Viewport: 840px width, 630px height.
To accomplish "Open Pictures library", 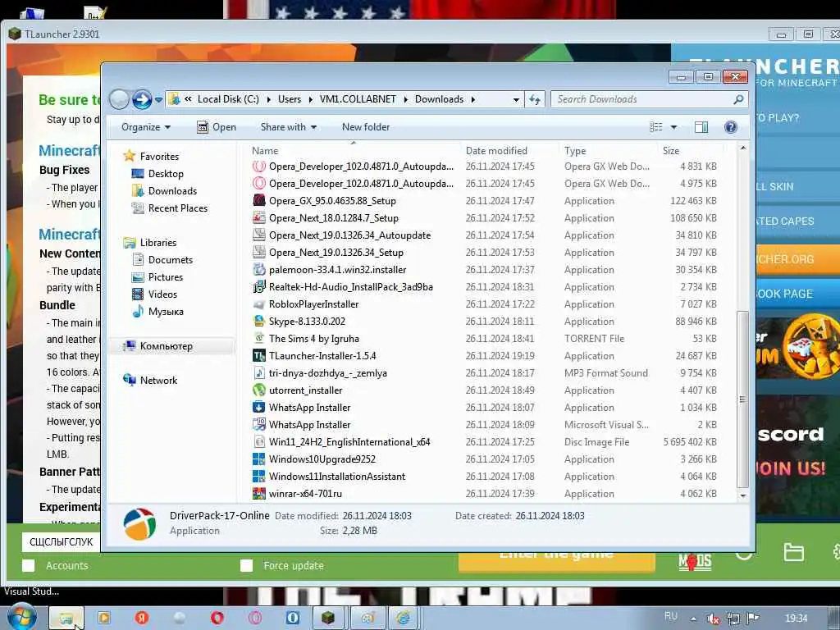I will [x=166, y=277].
